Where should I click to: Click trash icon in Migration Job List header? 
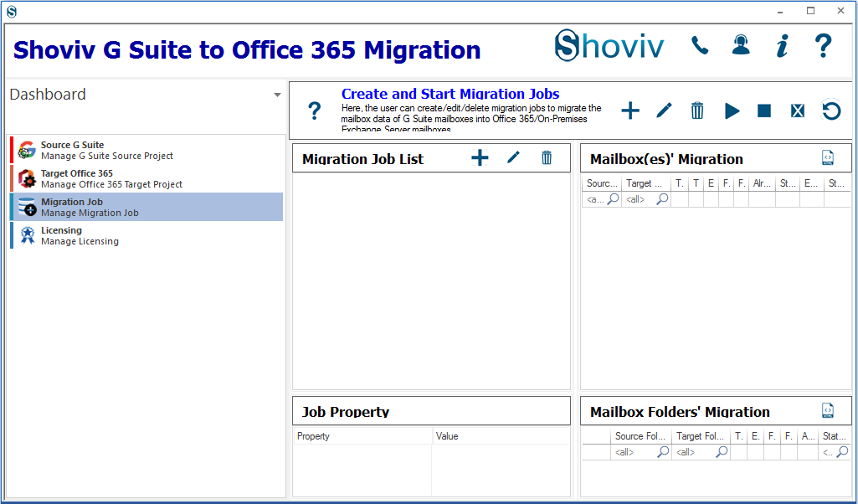(x=547, y=157)
